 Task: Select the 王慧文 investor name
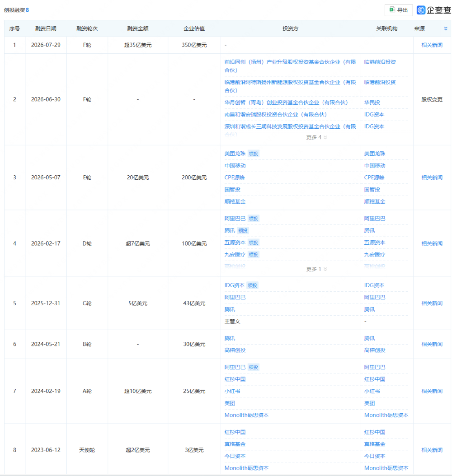pyautogui.click(x=232, y=321)
